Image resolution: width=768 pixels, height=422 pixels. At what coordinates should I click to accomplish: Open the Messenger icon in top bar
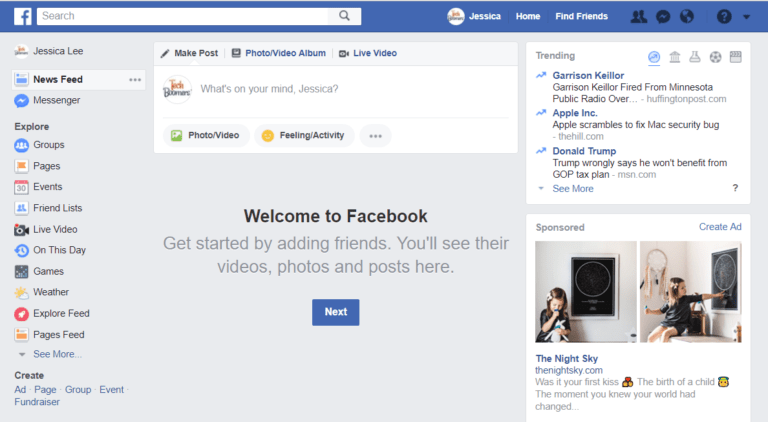[663, 17]
